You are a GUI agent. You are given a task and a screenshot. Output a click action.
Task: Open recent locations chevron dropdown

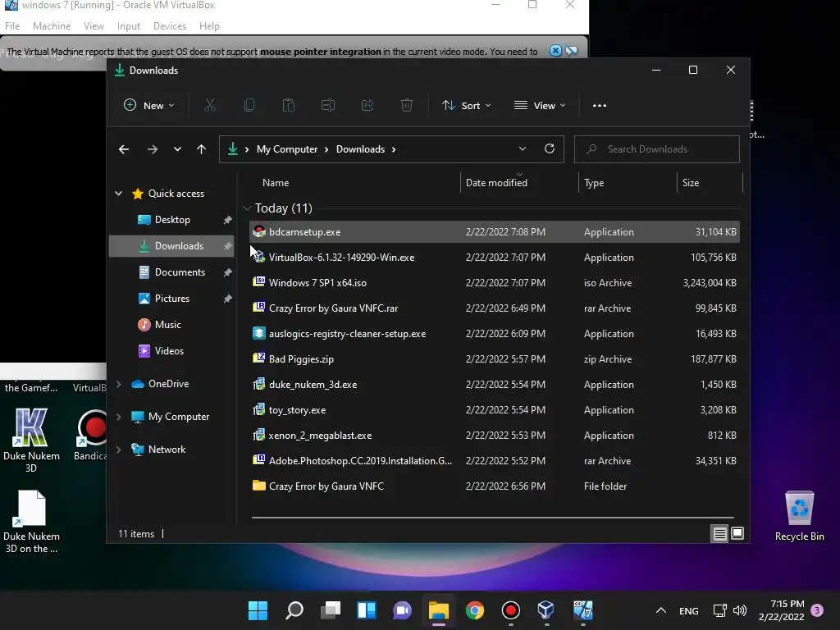point(177,149)
